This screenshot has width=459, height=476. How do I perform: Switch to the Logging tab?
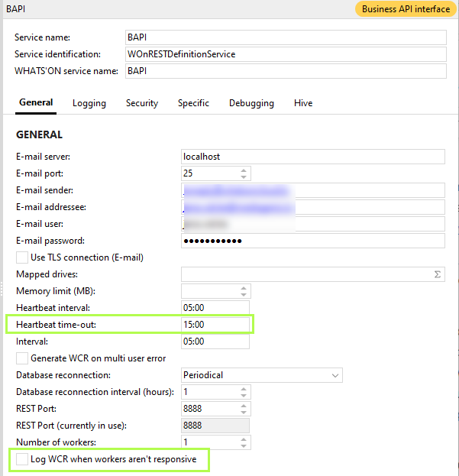(x=89, y=103)
